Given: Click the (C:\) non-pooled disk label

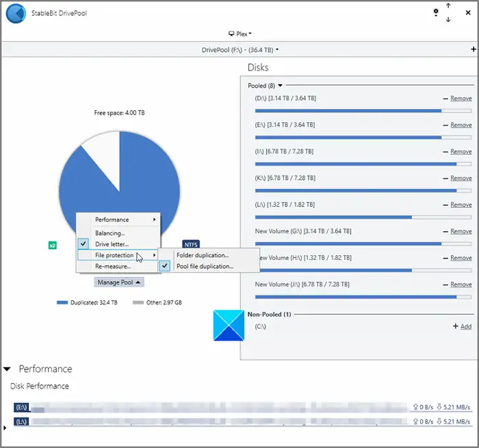Looking at the screenshot, I should coord(261,326).
